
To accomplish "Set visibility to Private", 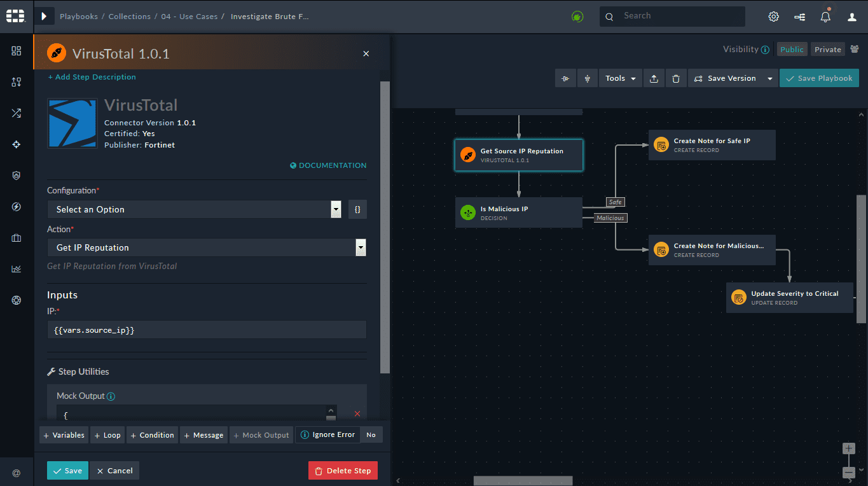I will click(x=828, y=50).
